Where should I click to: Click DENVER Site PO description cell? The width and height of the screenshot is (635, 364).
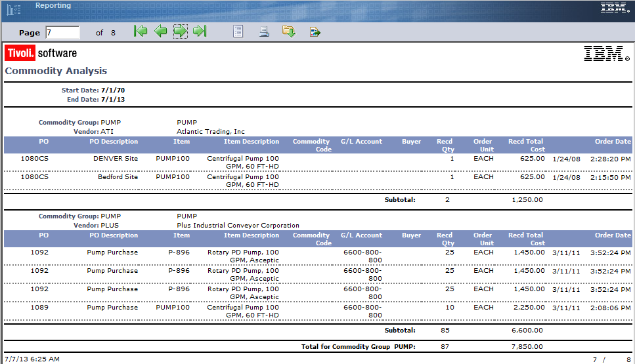(x=116, y=159)
